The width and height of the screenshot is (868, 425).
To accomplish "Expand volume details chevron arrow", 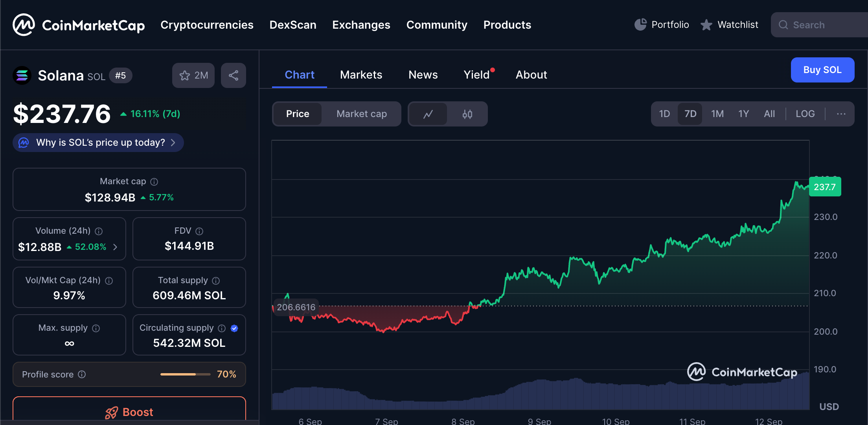I will (115, 247).
